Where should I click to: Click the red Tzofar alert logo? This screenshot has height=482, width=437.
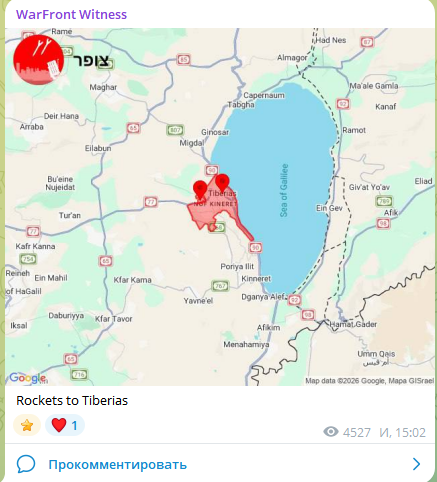(x=38, y=60)
